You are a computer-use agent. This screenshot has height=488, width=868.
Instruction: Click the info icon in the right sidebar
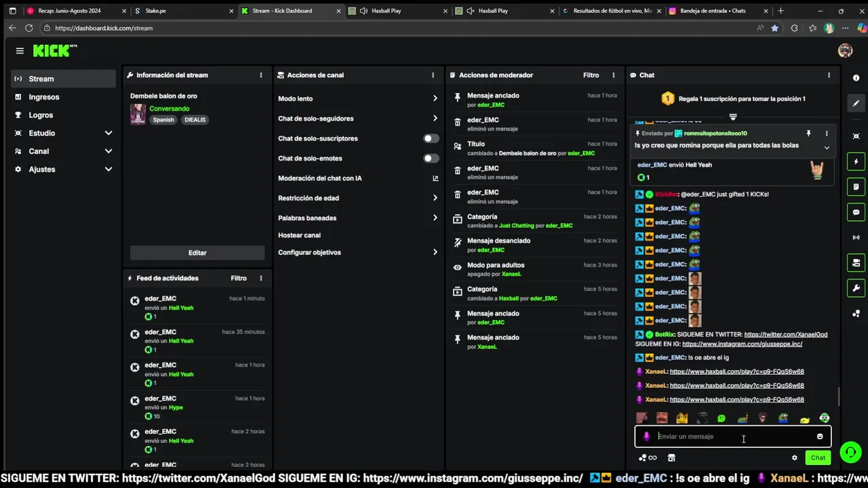click(x=856, y=78)
